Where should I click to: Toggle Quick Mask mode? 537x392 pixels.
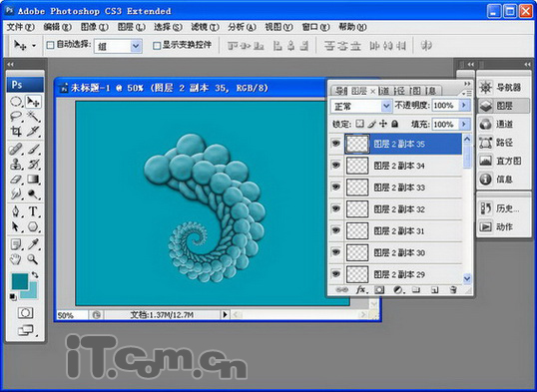[25, 312]
